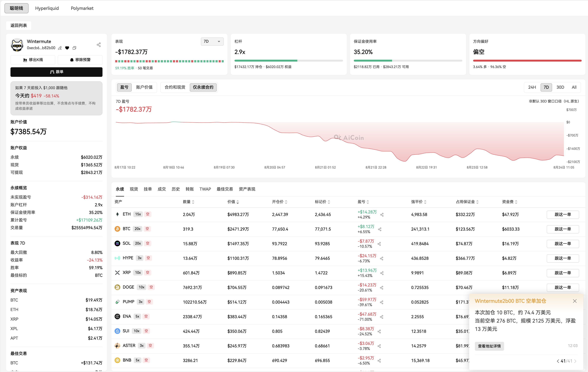Share the ENA position's profit and loss
Viewport: 588px width, 372px height.
pyautogui.click(x=382, y=317)
